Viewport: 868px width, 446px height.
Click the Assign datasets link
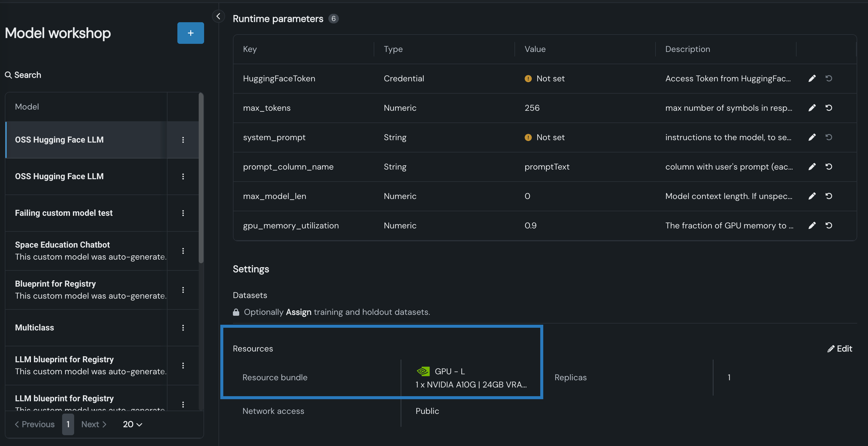click(298, 312)
